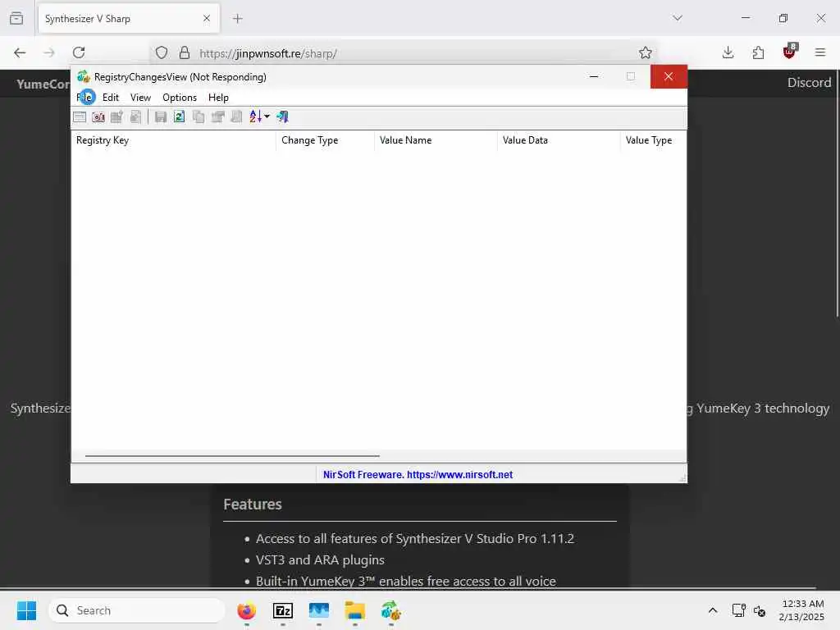Click the green refresh toolbar icon

(180, 116)
